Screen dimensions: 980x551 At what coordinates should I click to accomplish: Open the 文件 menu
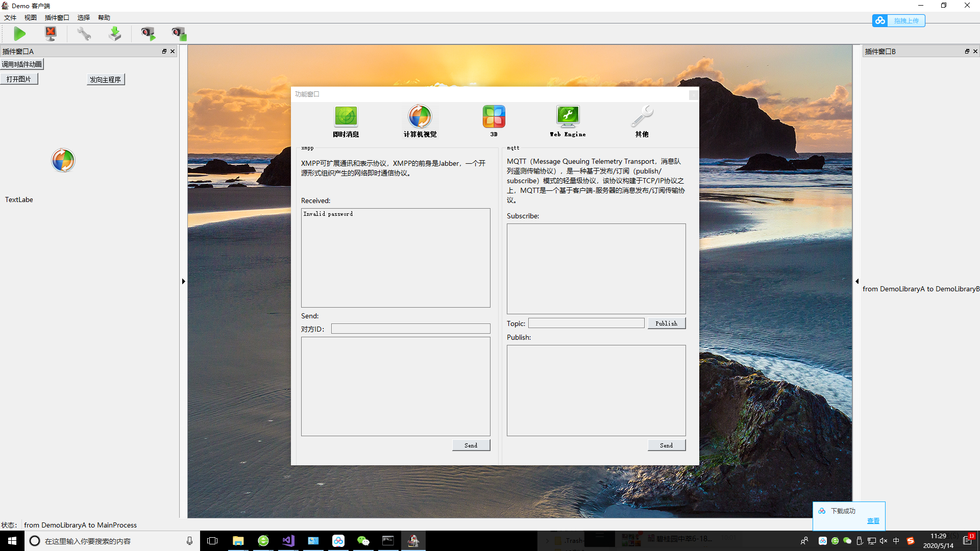[10, 17]
